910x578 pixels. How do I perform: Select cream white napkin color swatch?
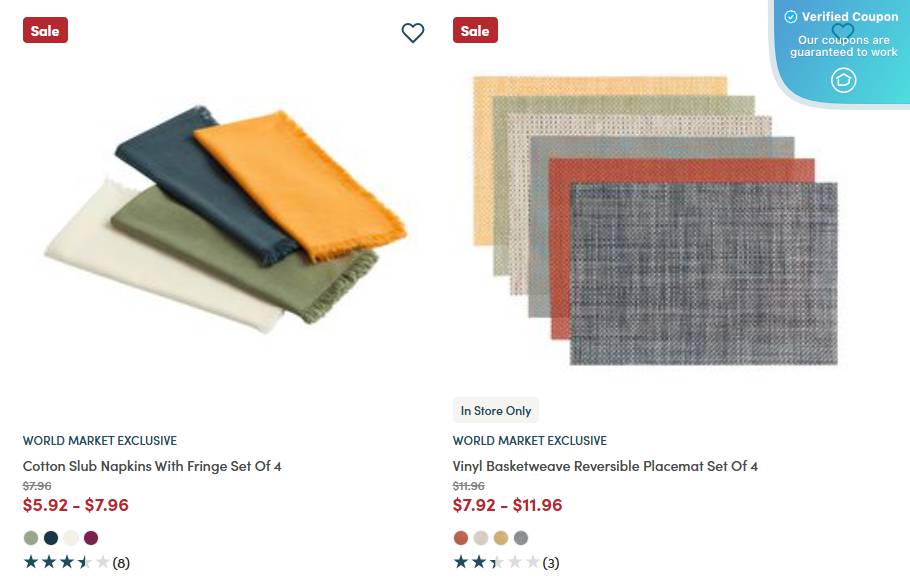pos(71,538)
